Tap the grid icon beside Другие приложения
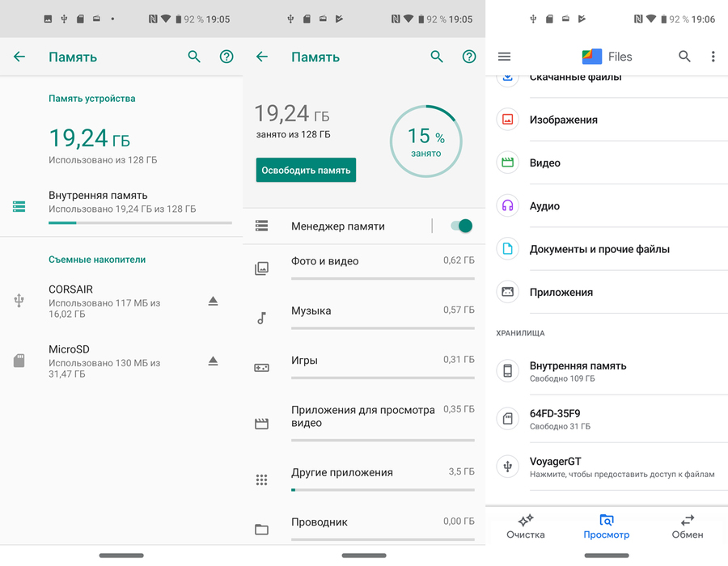The height and width of the screenshot is (566, 728). (261, 479)
